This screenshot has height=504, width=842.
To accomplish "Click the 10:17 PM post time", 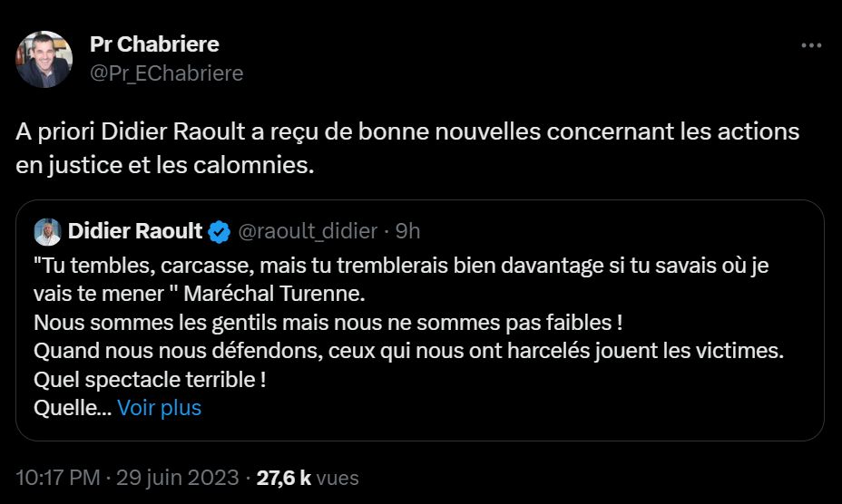I will click(58, 477).
